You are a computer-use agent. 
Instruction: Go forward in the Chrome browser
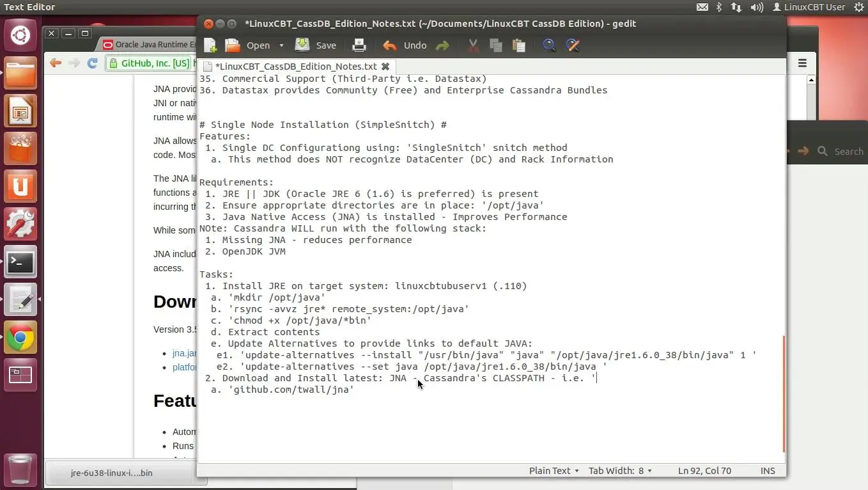tap(74, 63)
